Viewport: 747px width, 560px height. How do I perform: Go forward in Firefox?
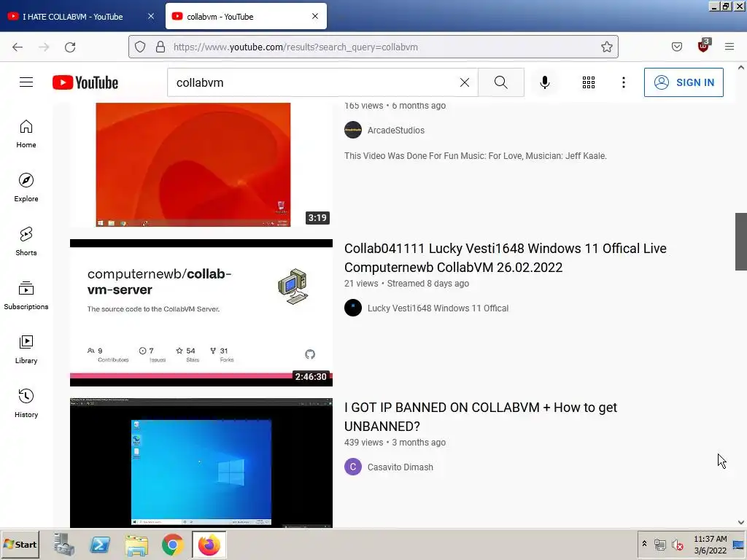pos(44,47)
